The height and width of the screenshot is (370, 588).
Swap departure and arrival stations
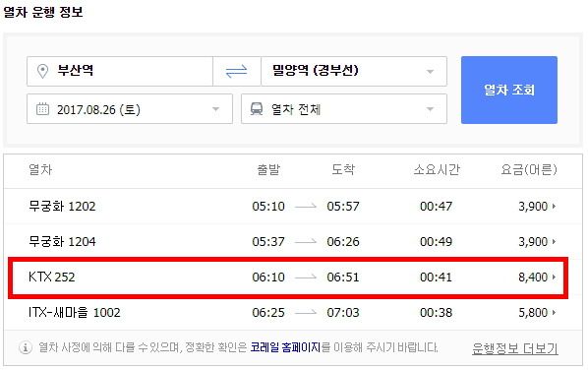[x=237, y=71]
